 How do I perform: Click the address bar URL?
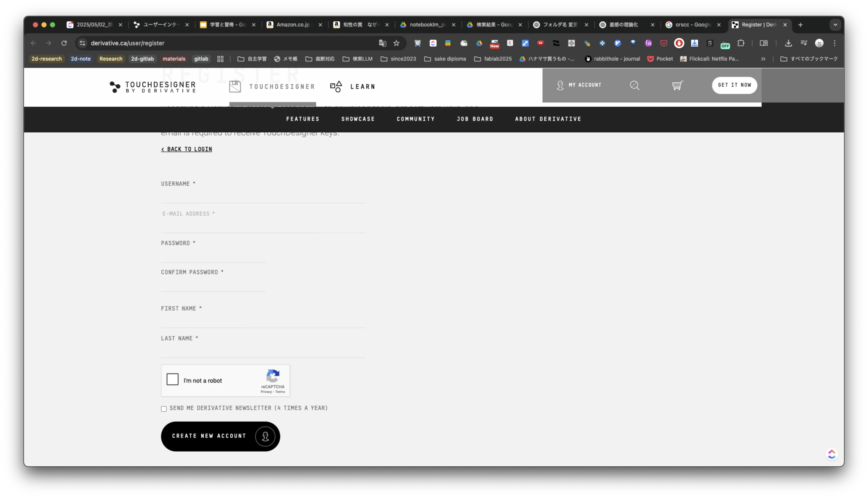click(127, 43)
